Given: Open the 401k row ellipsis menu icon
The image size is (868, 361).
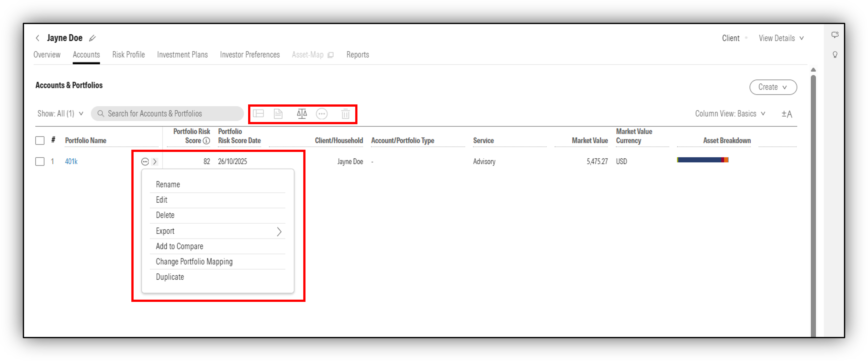Looking at the screenshot, I should pos(145,162).
